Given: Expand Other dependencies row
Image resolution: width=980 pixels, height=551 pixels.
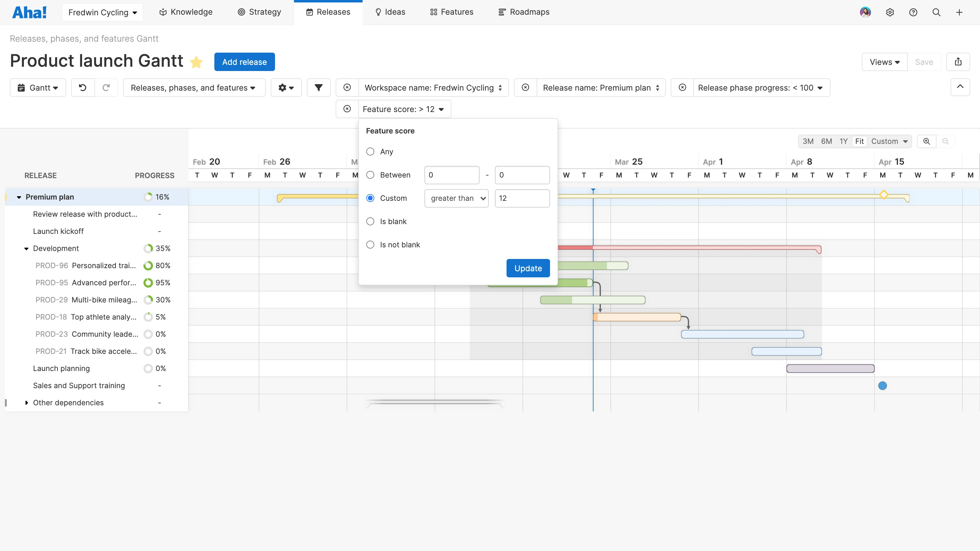Looking at the screenshot, I should 26,403.
